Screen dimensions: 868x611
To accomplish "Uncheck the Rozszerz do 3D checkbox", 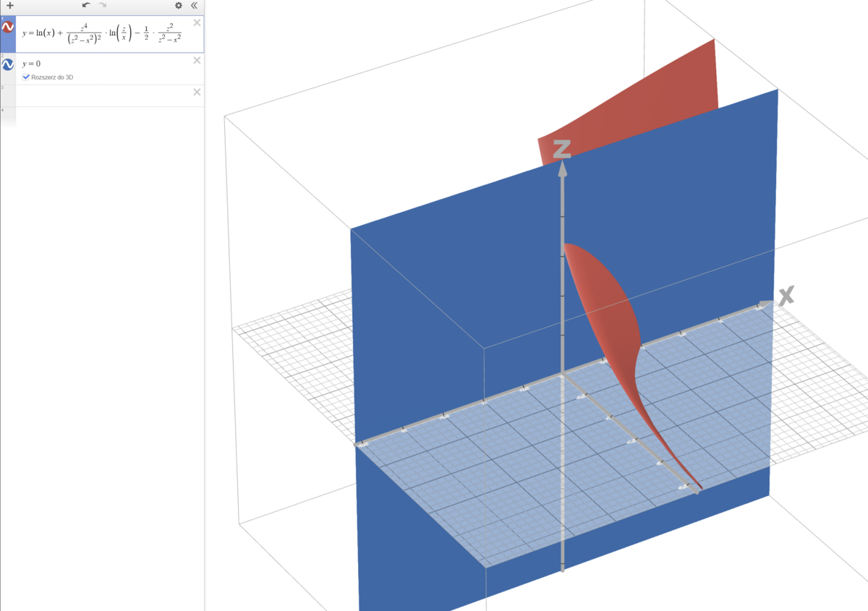I will (26, 77).
